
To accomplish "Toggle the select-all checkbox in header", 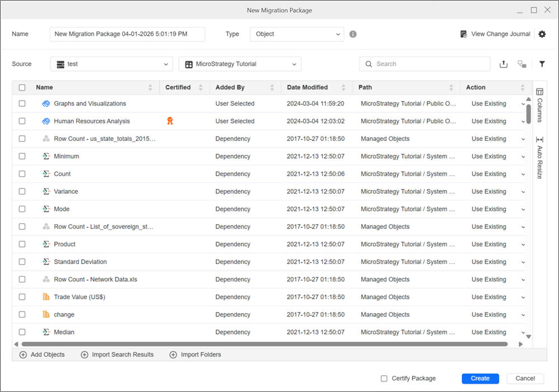I will [22, 88].
